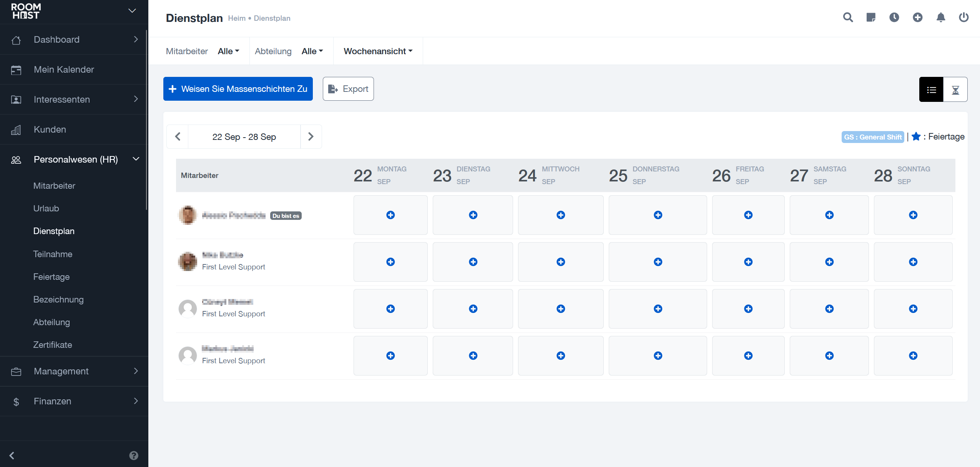This screenshot has height=467, width=980.
Task: Switch to hourglass view toggle
Action: (x=955, y=90)
